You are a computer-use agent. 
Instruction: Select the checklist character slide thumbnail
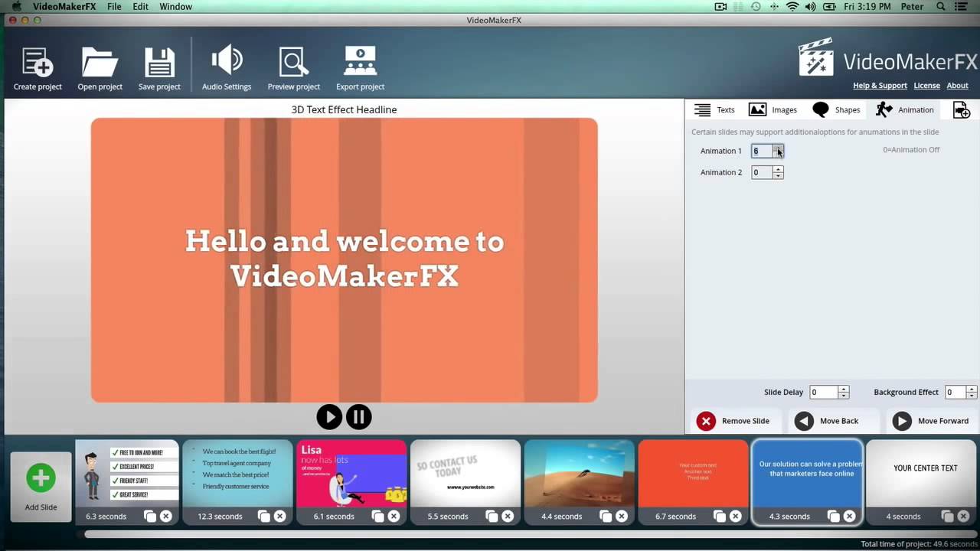click(x=127, y=474)
